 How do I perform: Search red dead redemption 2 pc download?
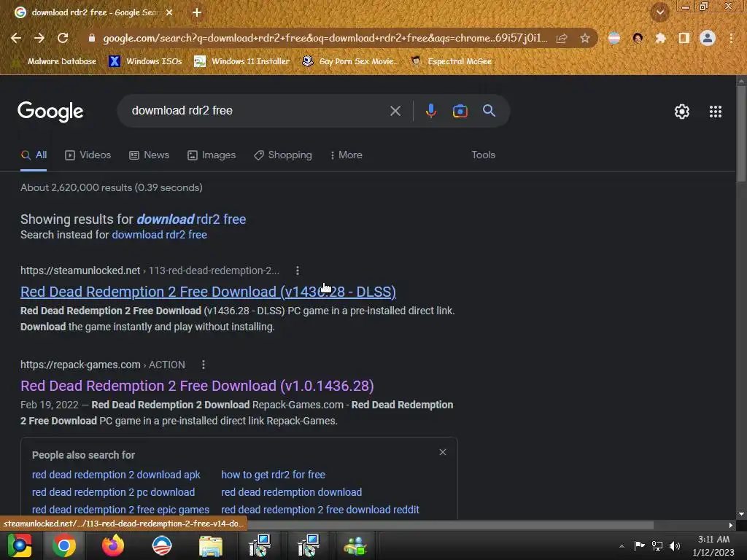[113, 492]
